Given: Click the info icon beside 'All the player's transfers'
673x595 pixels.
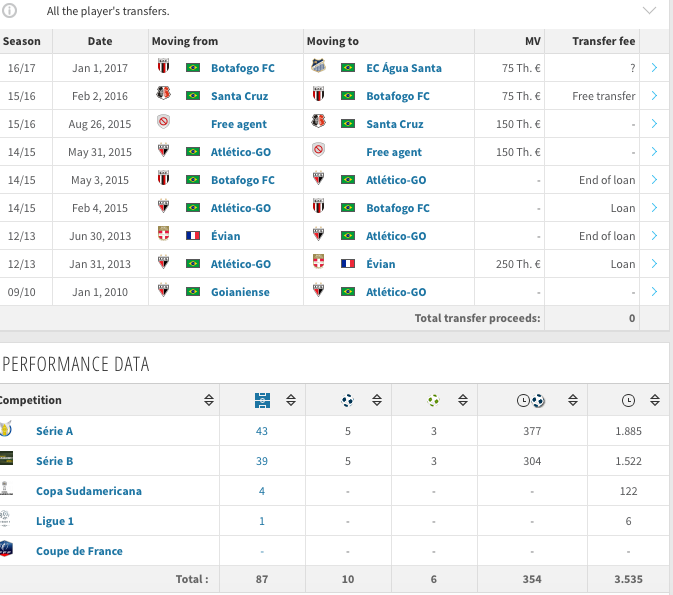Looking at the screenshot, I should pos(9,10).
